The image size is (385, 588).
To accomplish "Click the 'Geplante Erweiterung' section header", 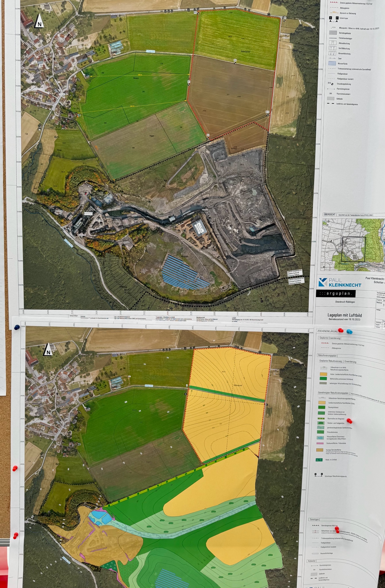I will [330, 338].
